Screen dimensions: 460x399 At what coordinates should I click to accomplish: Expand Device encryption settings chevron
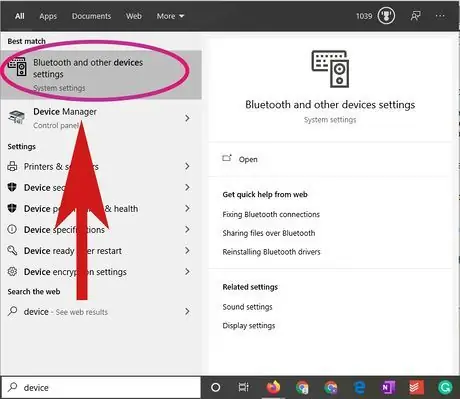(x=187, y=271)
